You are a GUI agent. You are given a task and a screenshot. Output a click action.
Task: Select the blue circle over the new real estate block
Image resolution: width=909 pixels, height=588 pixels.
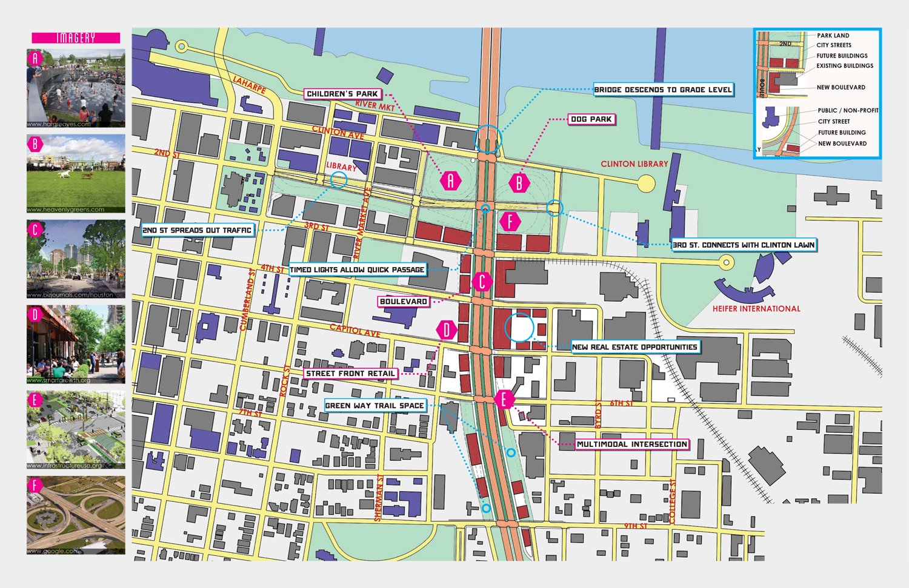[x=519, y=328]
